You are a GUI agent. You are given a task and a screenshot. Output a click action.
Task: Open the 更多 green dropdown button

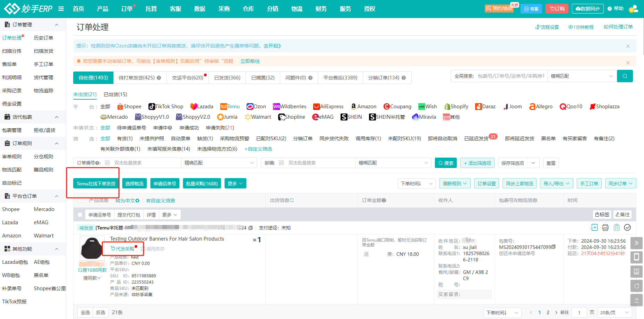tap(235, 184)
